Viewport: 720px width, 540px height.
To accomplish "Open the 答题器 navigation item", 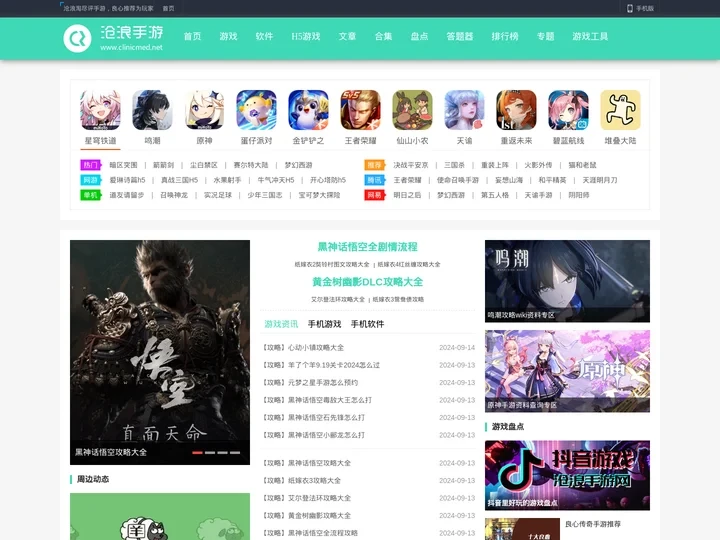I will click(x=460, y=36).
